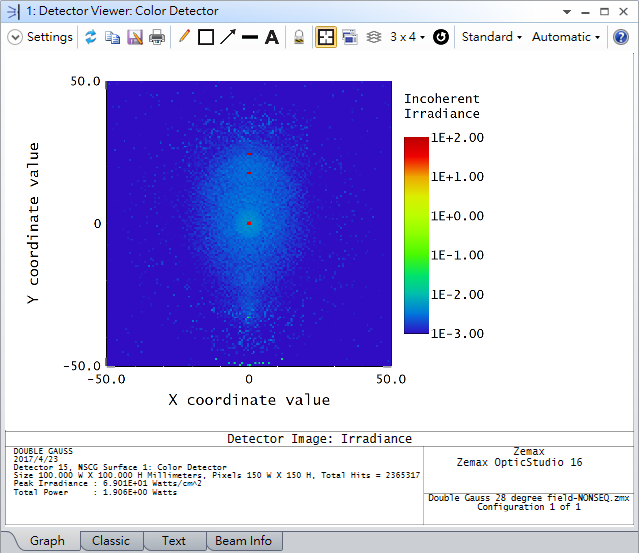Open the Automatic dropdown menu

pyautogui.click(x=566, y=37)
